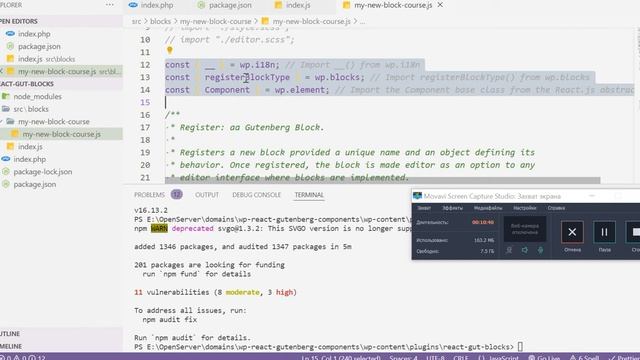This screenshot has width=640, height=360.
Task: Click the Movavi webcam preview box
Action: 524,229
